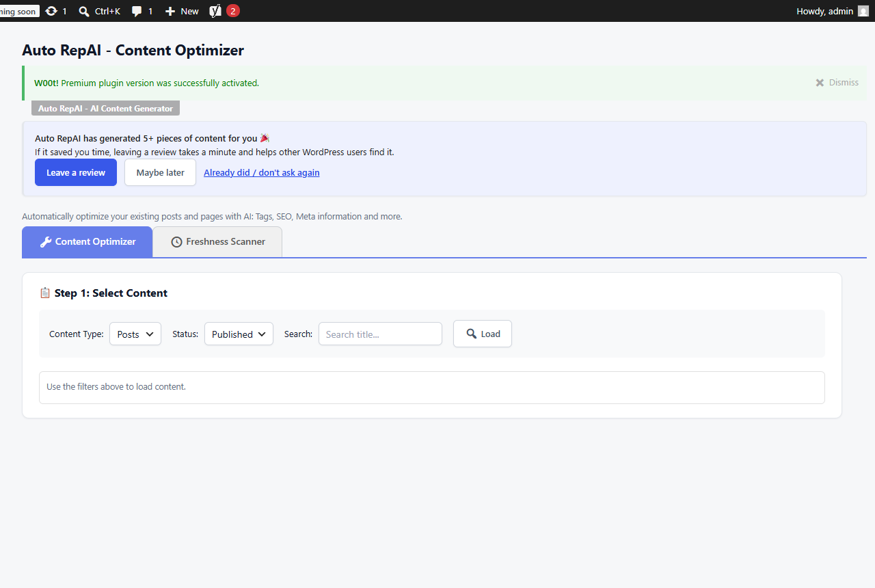Click the Yoast red notification count badge

pyautogui.click(x=233, y=11)
